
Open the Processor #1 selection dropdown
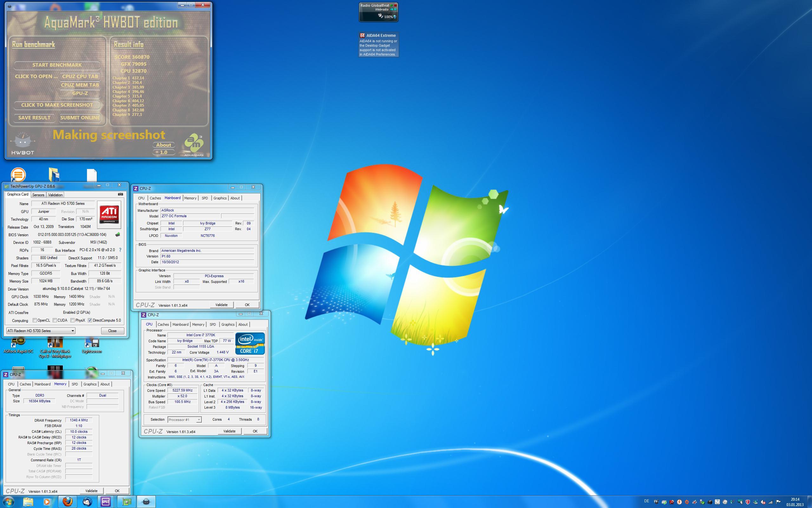pos(184,420)
